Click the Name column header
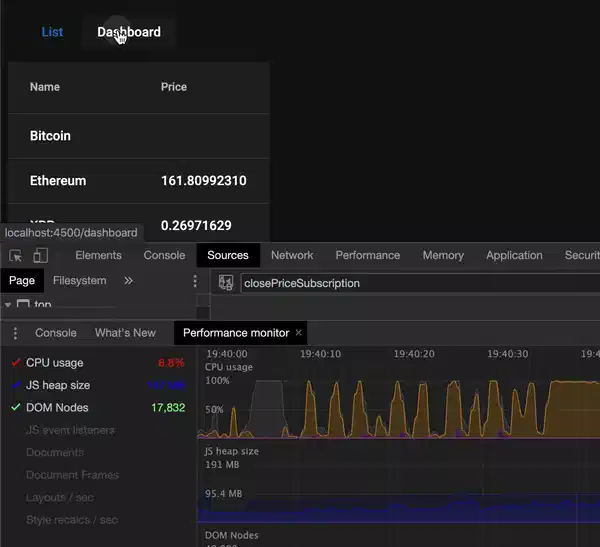This screenshot has height=547, width=600. point(45,87)
